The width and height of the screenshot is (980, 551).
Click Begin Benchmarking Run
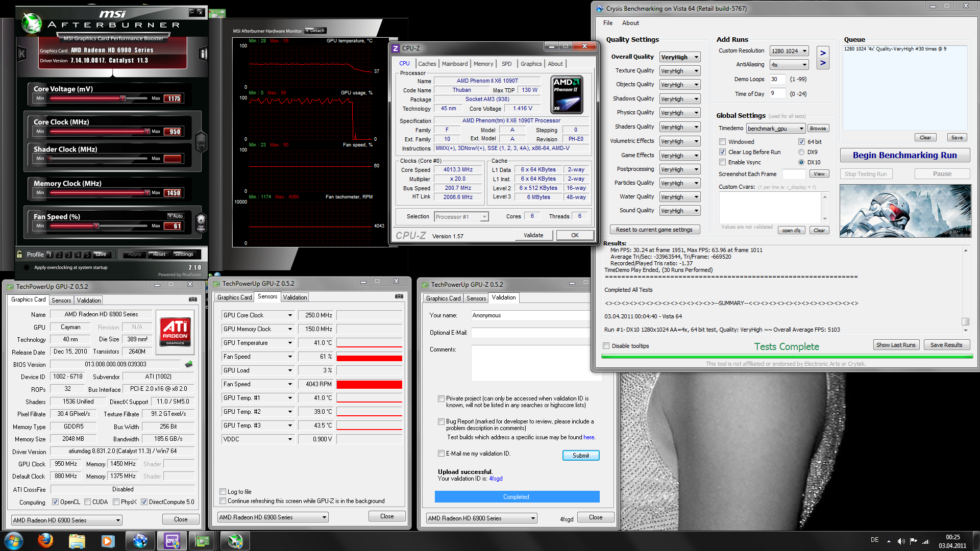[904, 155]
